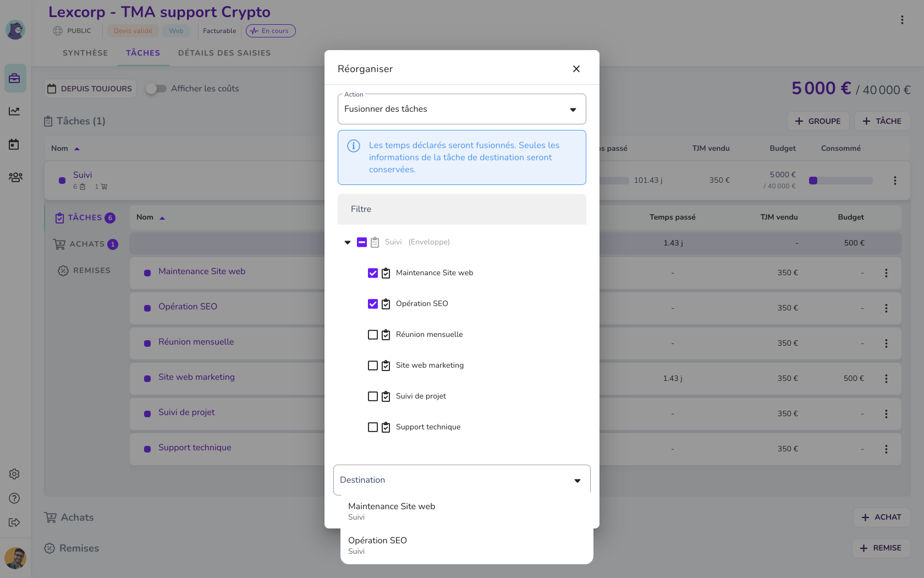Image resolution: width=924 pixels, height=578 pixels.
Task: Click the + REMISE button
Action: coord(881,548)
